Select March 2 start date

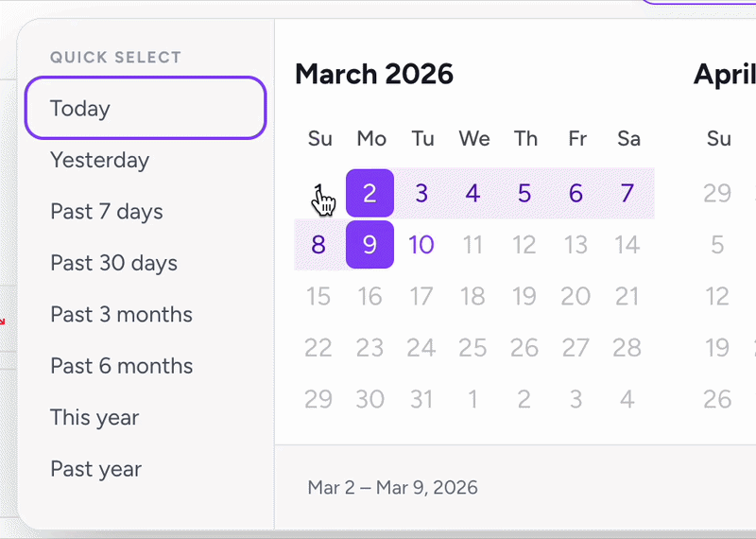369,193
